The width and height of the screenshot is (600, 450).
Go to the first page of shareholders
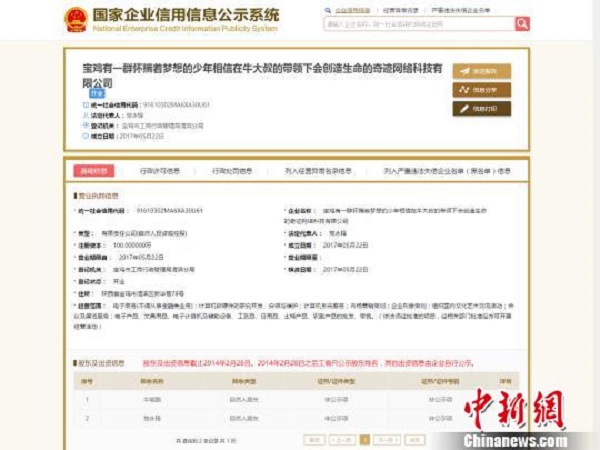(315, 439)
